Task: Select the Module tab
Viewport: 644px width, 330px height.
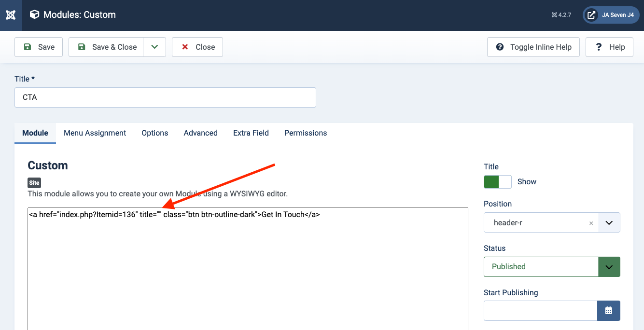Action: point(35,133)
